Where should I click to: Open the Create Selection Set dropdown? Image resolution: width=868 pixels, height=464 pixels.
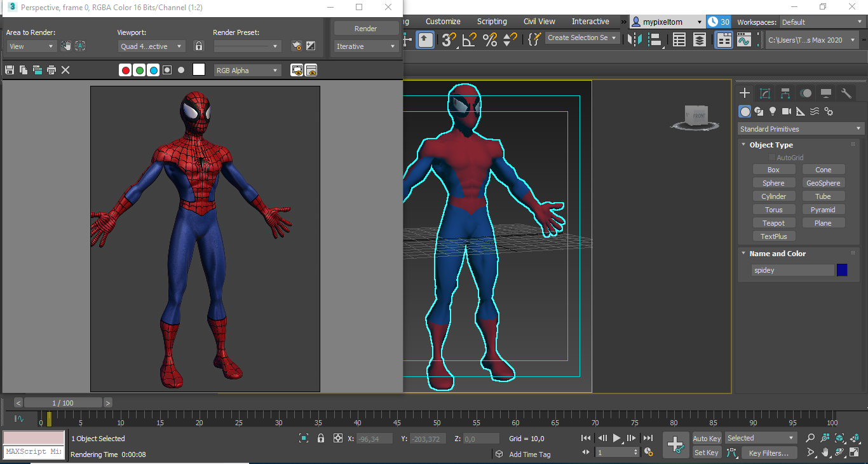[583, 38]
